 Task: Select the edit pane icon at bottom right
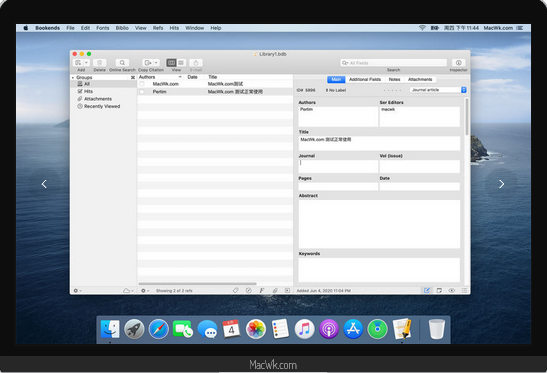[x=427, y=290]
